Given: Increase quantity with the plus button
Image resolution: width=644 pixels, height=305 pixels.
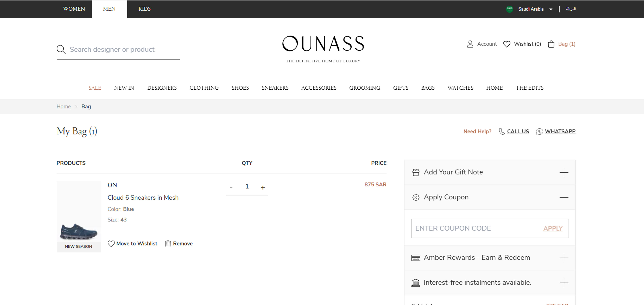Looking at the screenshot, I should pyautogui.click(x=263, y=187).
